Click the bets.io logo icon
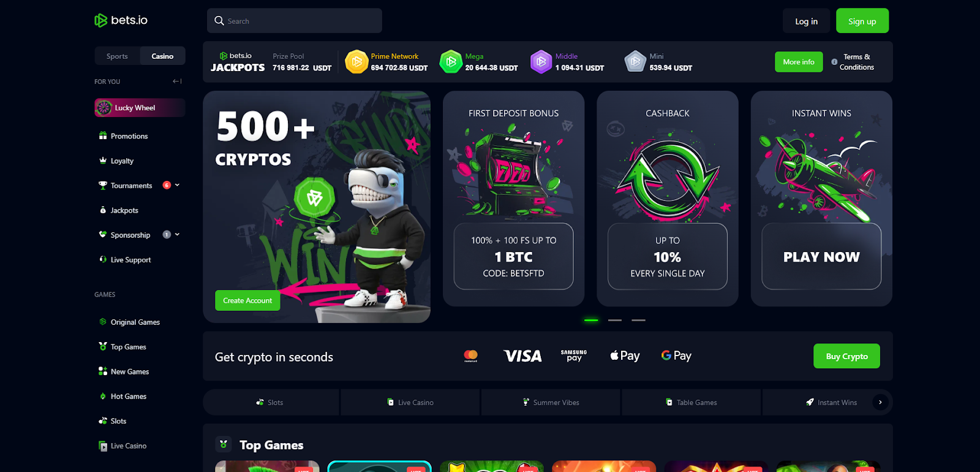This screenshot has width=980, height=472. tap(101, 21)
